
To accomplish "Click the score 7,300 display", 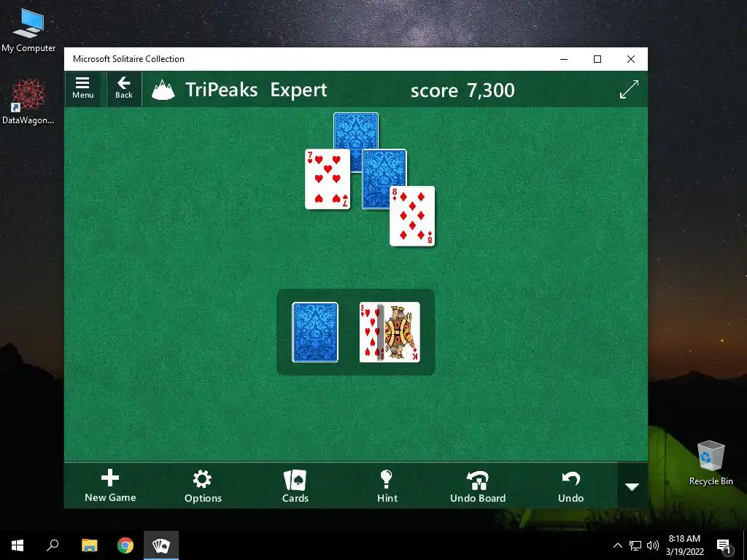I will 462,90.
